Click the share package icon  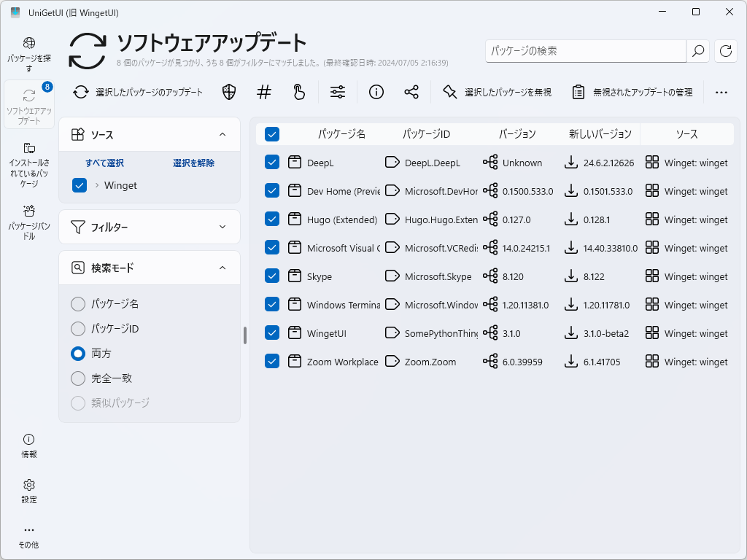pyautogui.click(x=411, y=93)
